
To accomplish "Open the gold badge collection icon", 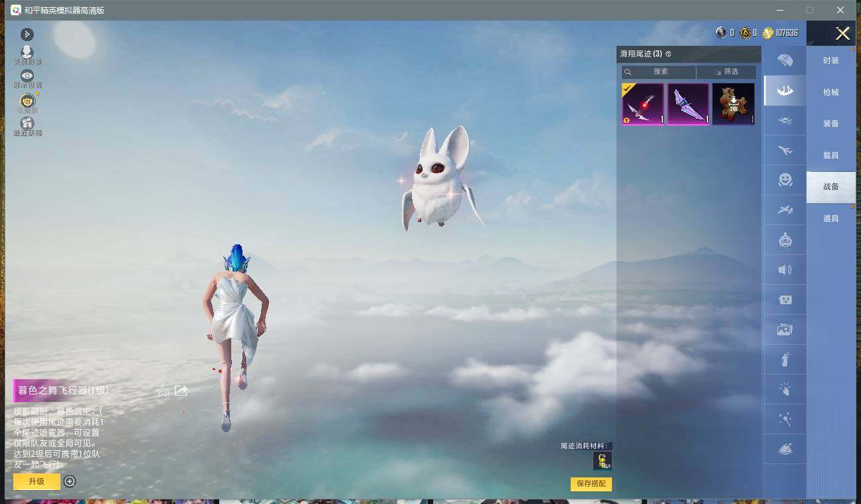I will coord(27,101).
